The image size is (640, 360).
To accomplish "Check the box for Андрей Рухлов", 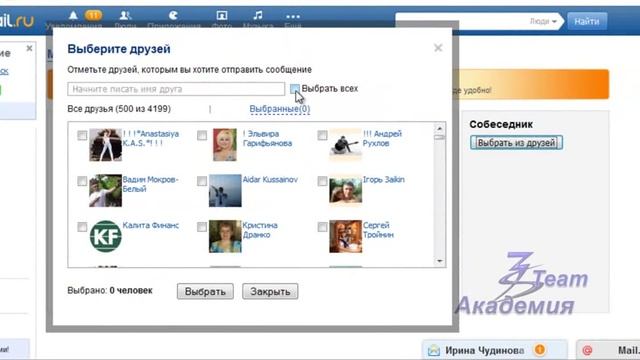I will (322, 135).
